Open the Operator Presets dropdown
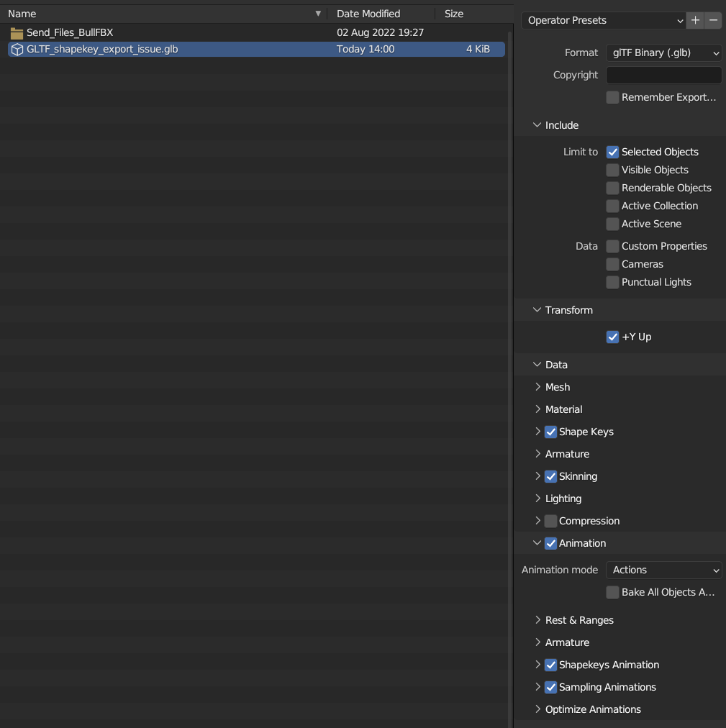726x728 pixels. pyautogui.click(x=603, y=20)
